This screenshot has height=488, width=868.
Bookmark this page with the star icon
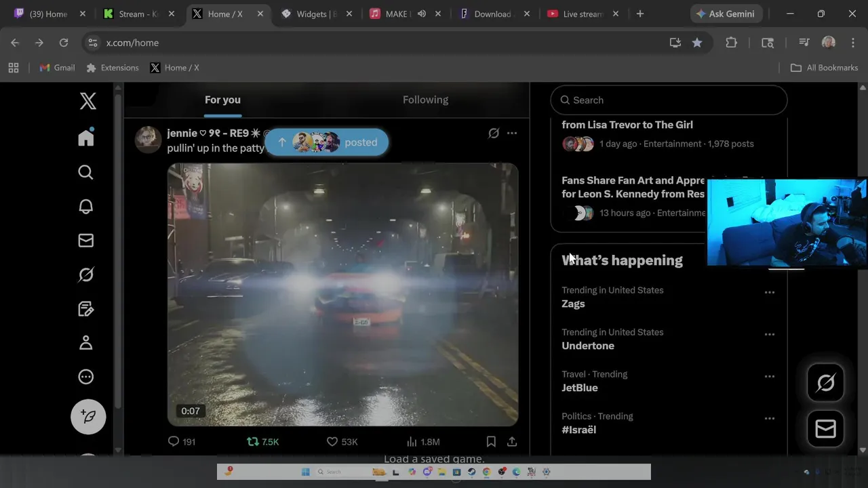point(697,43)
